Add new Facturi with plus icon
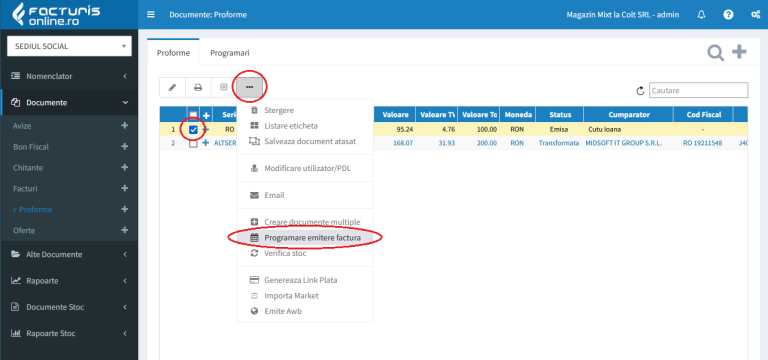The width and height of the screenshot is (768, 360). point(124,188)
